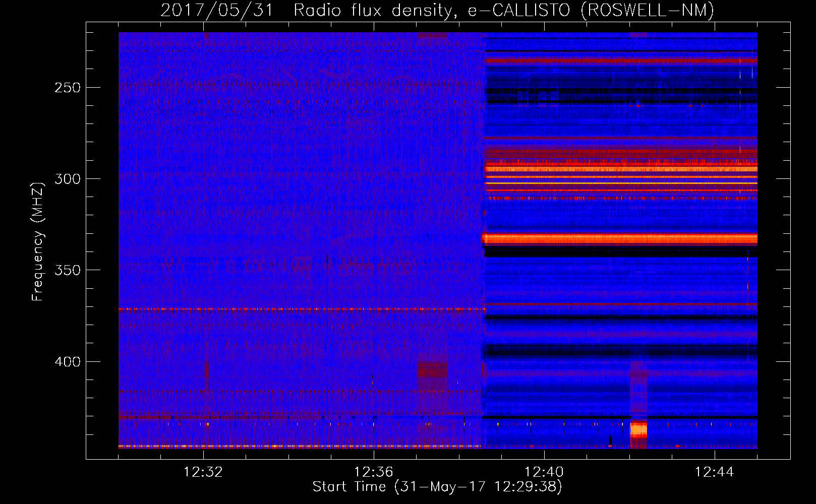Click the 250 frequency tick label
This screenshot has width=816, height=504.
68,88
